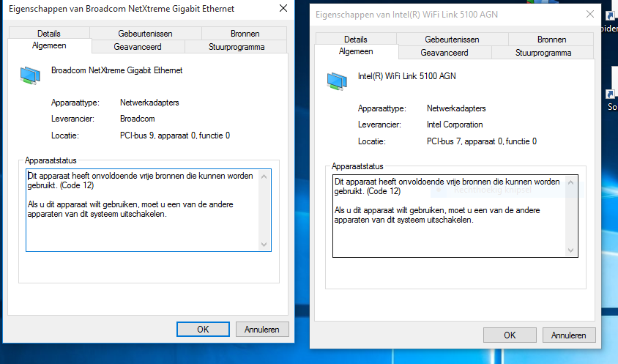This screenshot has width=618, height=364.
Task: Click scroll-up arrow in Intel Apparaatstatus box
Action: click(570, 182)
